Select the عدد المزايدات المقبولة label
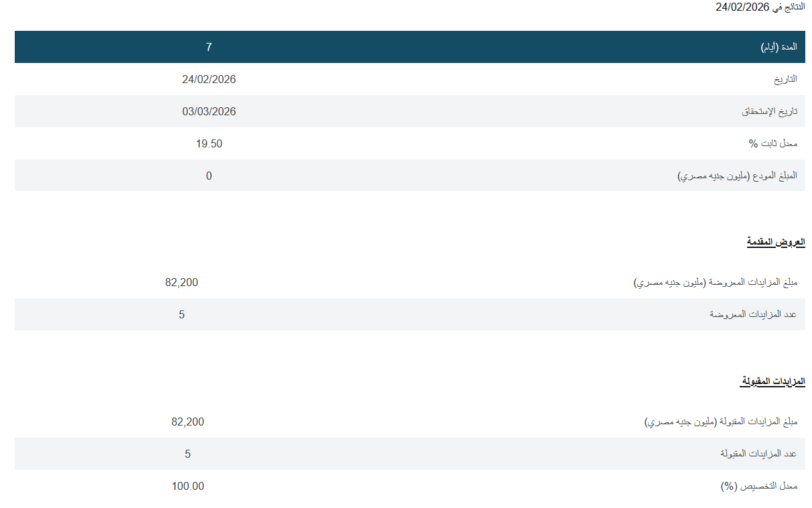Screen dimensions: 812x508 758,454
